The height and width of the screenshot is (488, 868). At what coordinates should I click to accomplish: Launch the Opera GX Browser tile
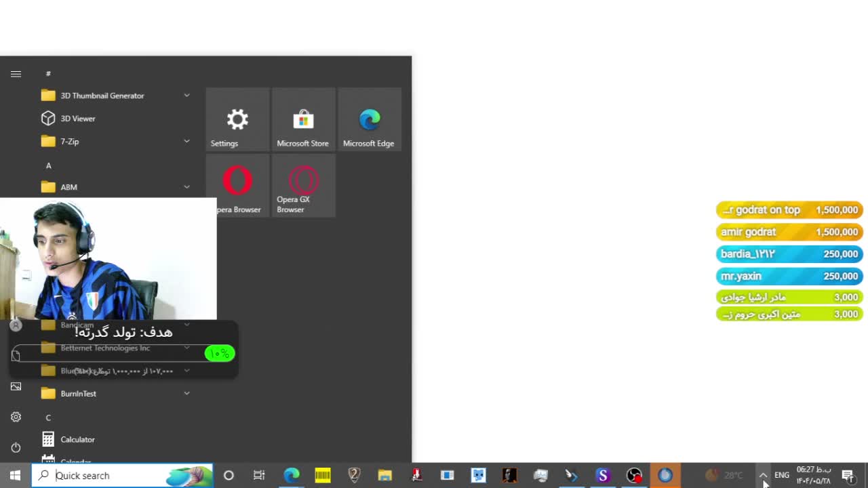tap(303, 185)
